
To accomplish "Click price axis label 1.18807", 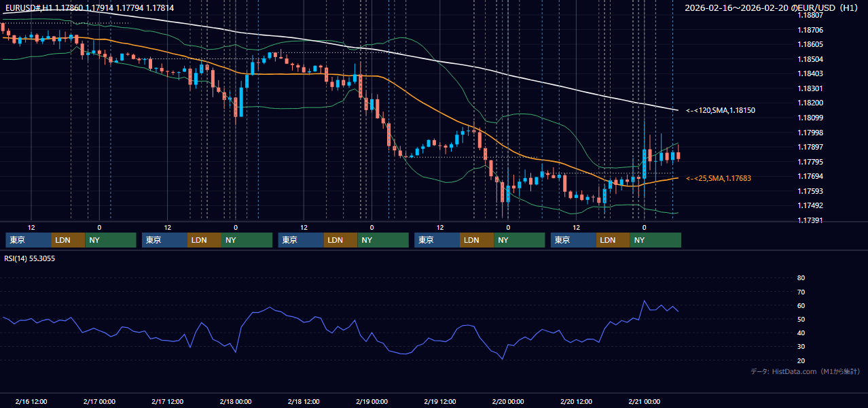I will pyautogui.click(x=810, y=15).
